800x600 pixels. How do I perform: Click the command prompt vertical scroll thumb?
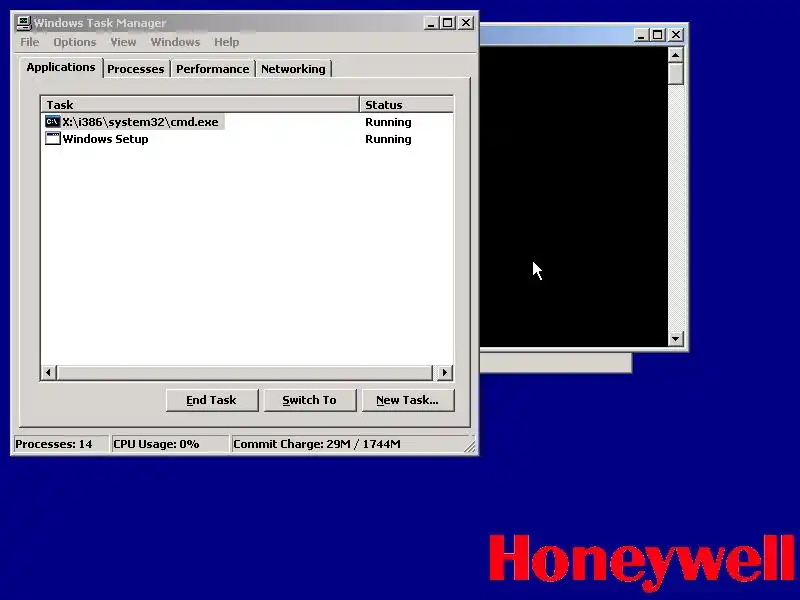pyautogui.click(x=676, y=73)
